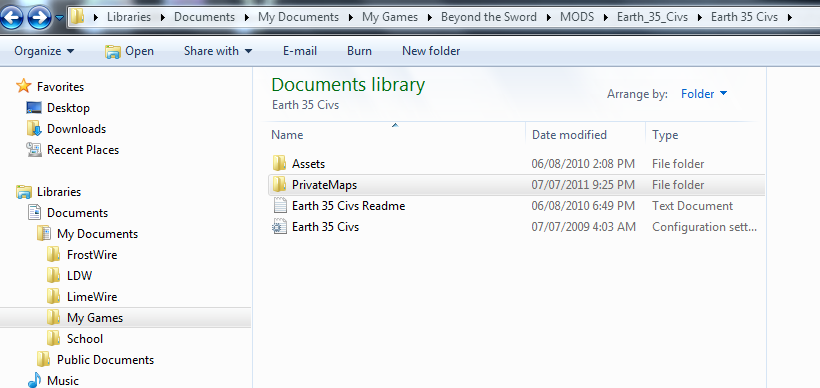This screenshot has width=820, height=388.
Task: Open the Organize menu
Action: click(x=44, y=51)
